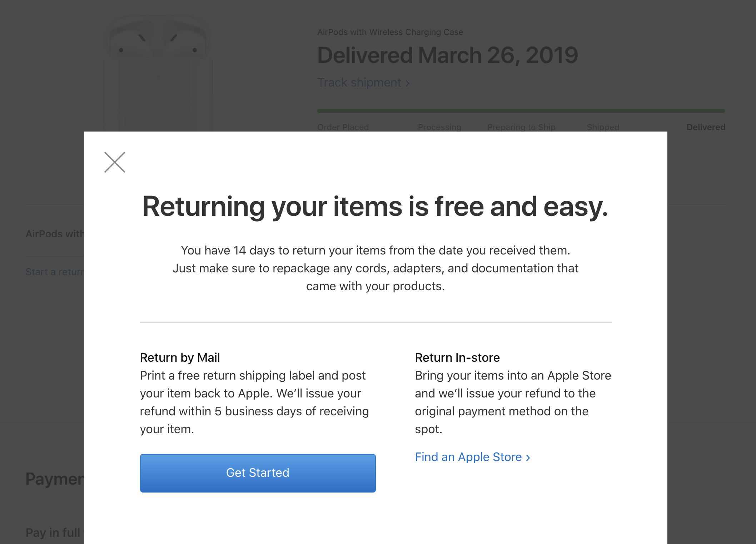Click the Start a return link

click(55, 272)
